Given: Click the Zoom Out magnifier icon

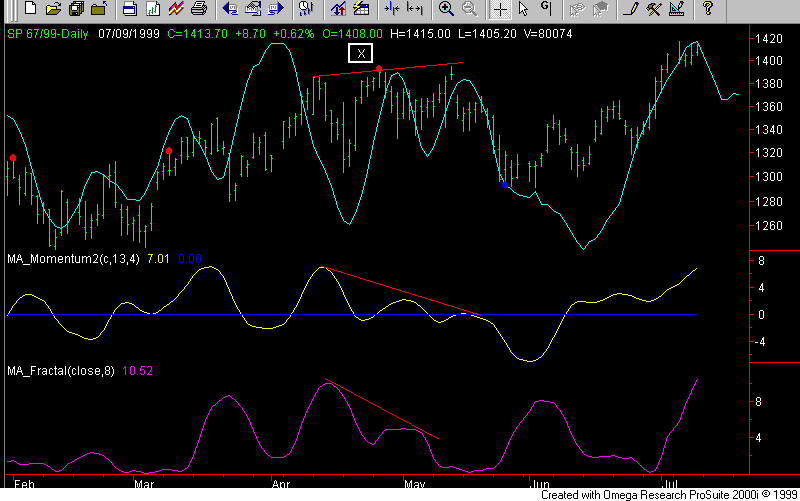Looking at the screenshot, I should pos(469,9).
